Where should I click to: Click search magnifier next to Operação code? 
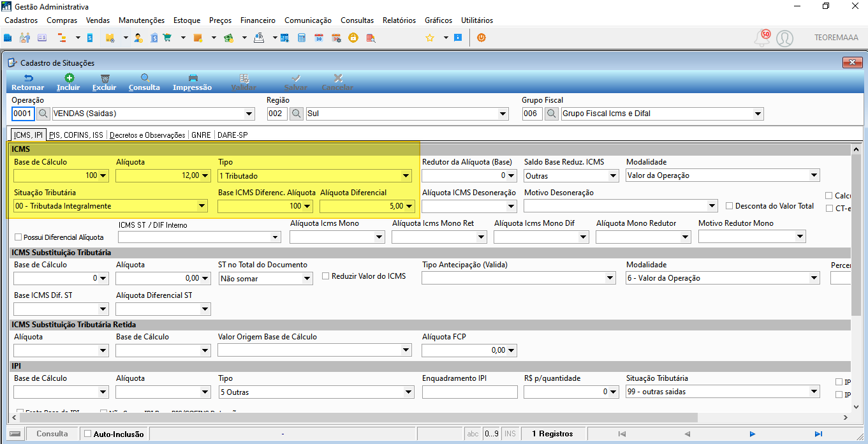tap(43, 114)
